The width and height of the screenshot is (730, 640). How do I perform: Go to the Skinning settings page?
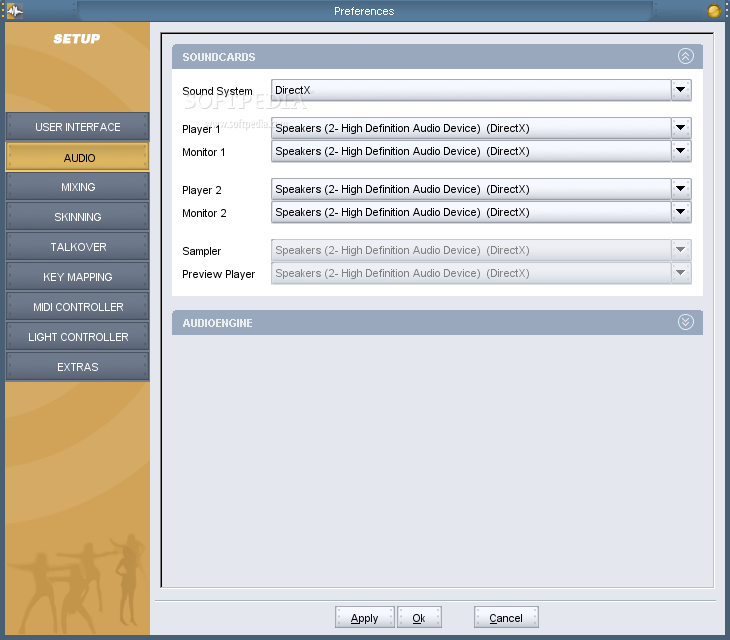click(x=78, y=217)
